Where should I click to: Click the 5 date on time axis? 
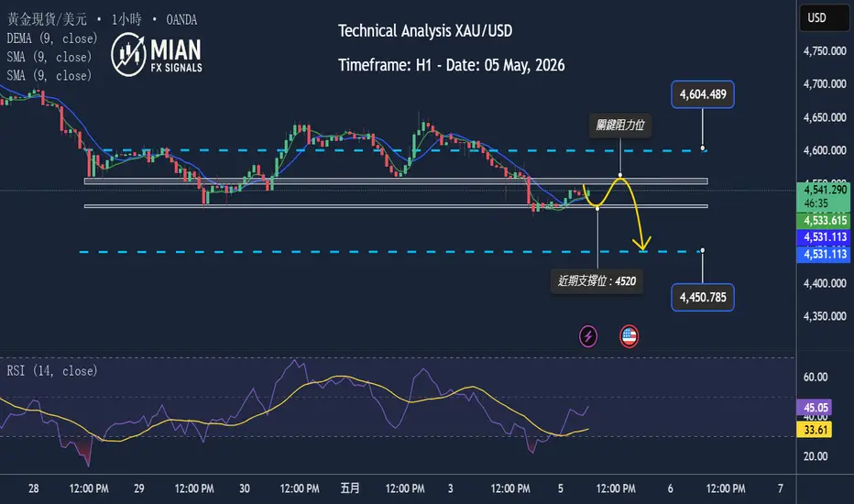[x=561, y=488]
